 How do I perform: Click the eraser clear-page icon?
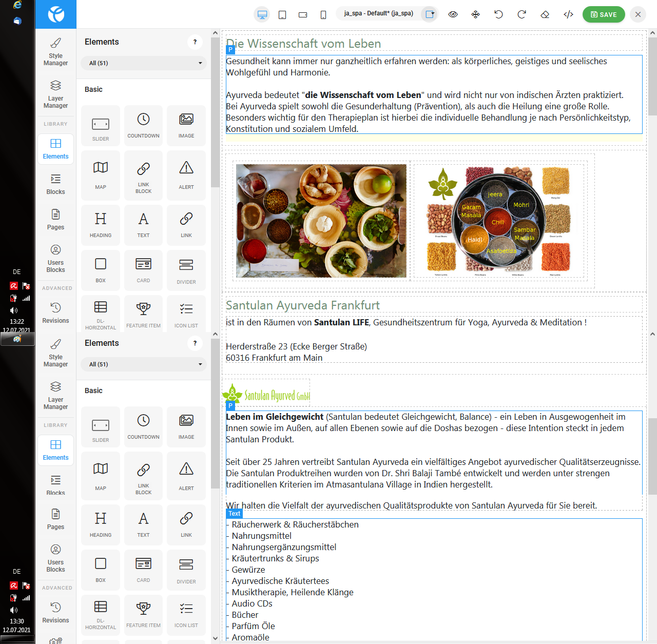545,14
